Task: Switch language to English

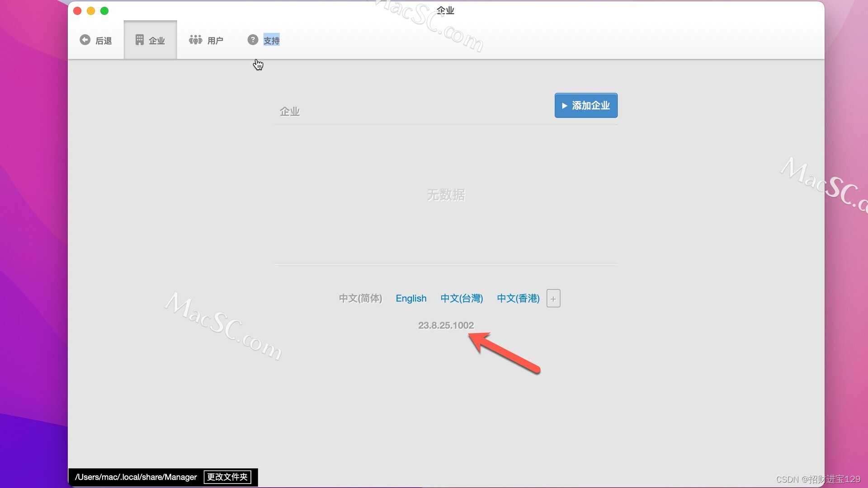Action: tap(411, 298)
